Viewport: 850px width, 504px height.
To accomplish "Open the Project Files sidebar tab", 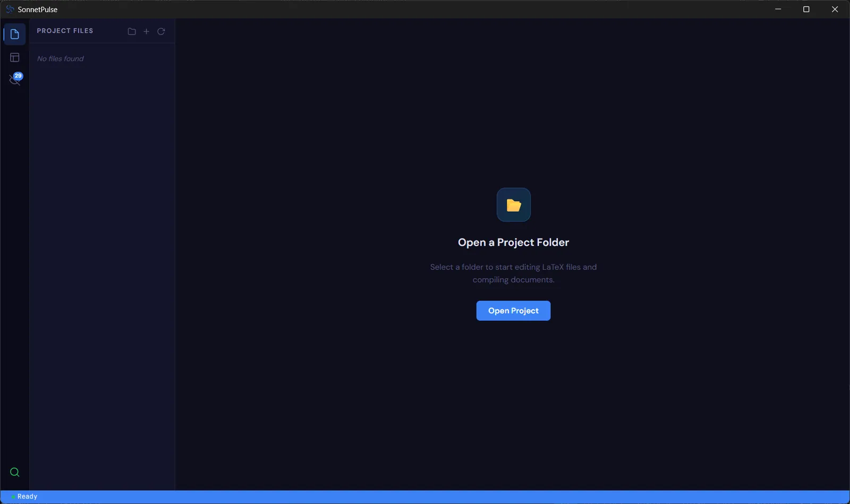I will (x=15, y=35).
